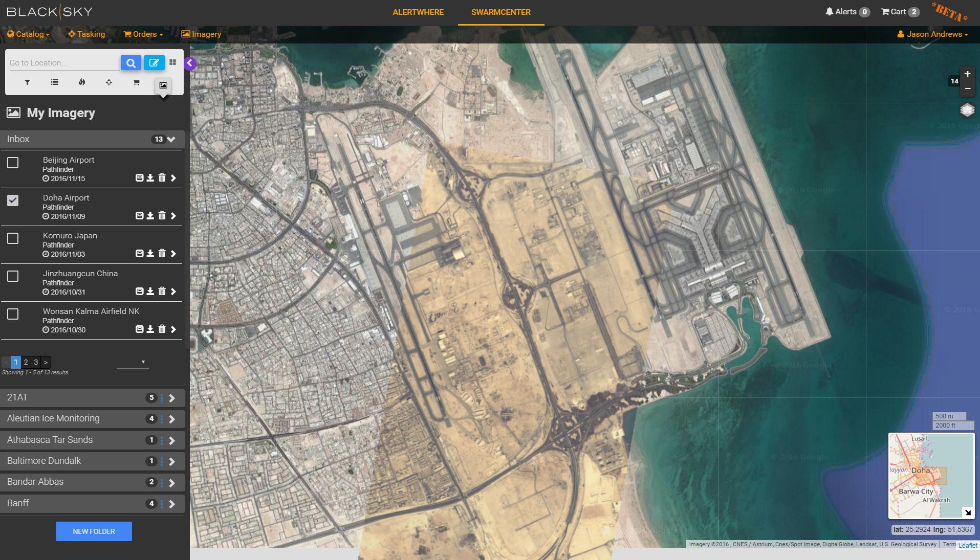This screenshot has height=560, width=980.
Task: Click the filter funnel icon
Action: 27,82
